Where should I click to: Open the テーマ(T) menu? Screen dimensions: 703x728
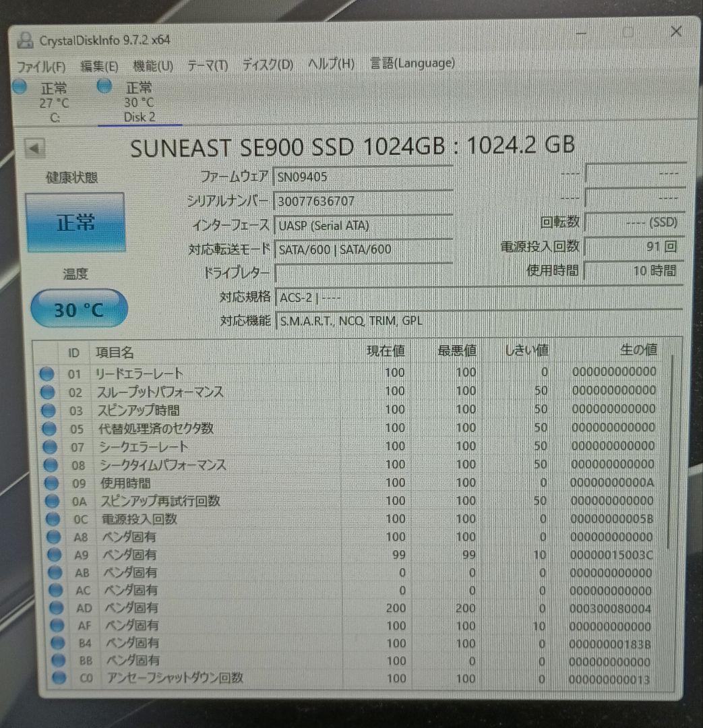pyautogui.click(x=208, y=65)
